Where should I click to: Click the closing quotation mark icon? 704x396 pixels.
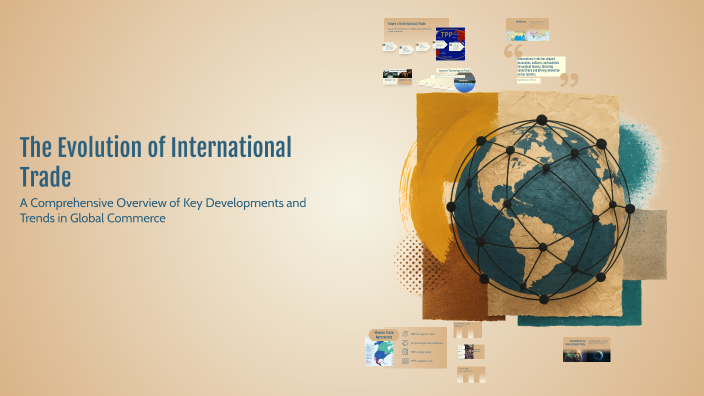tap(569, 80)
